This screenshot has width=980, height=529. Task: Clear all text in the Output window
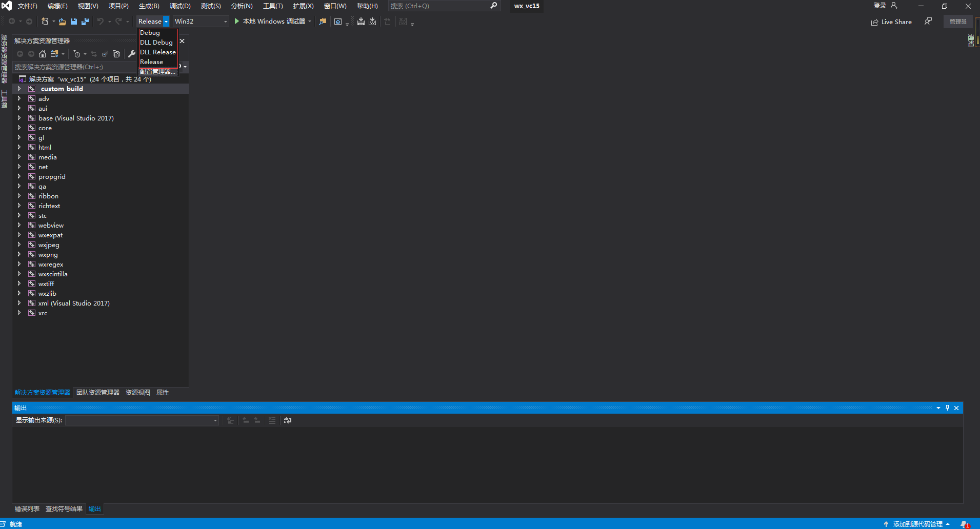coord(272,420)
